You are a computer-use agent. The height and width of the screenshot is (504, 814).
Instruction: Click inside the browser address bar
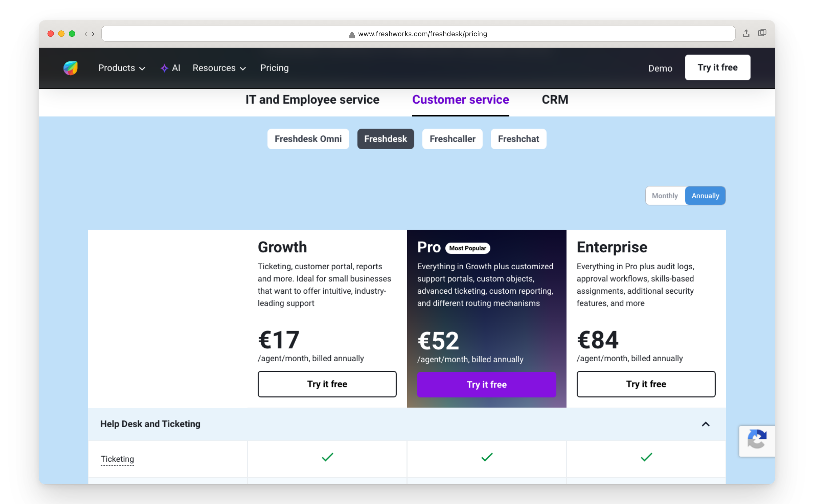[418, 33]
